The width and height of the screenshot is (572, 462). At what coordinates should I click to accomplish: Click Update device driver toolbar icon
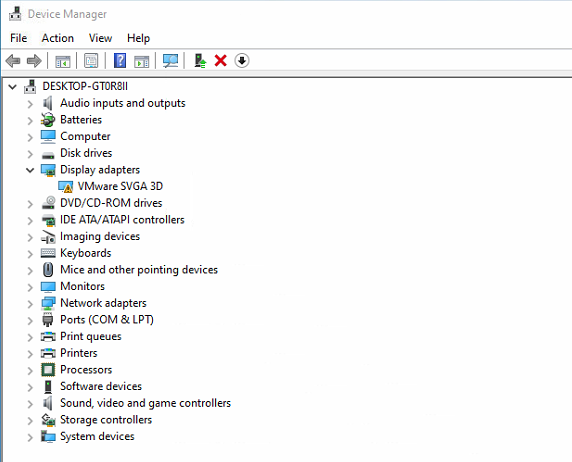[x=200, y=61]
